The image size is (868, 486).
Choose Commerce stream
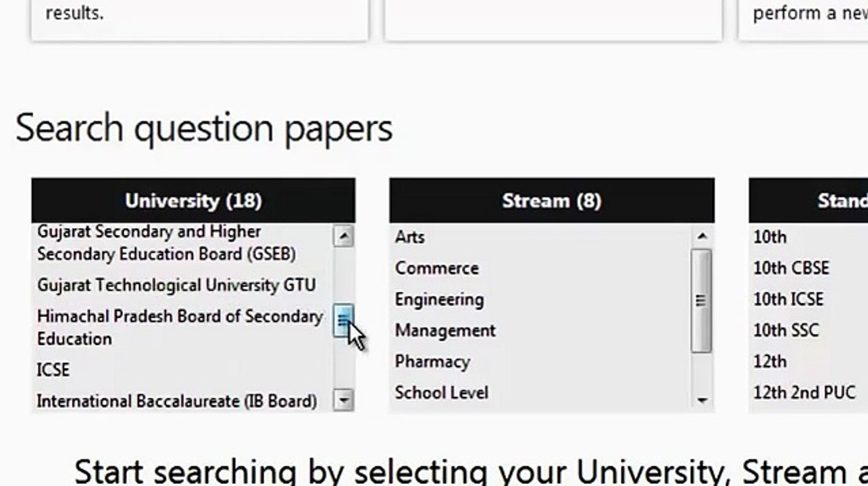(437, 268)
